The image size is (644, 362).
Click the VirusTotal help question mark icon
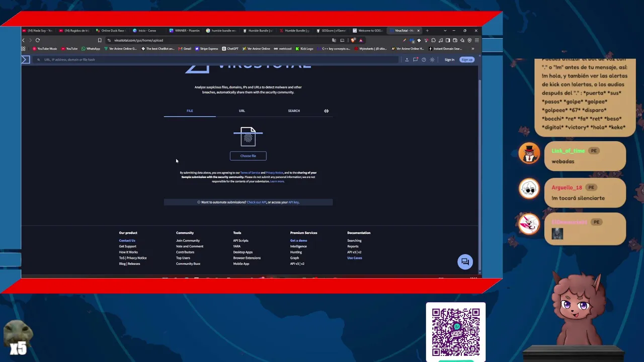(424, 60)
